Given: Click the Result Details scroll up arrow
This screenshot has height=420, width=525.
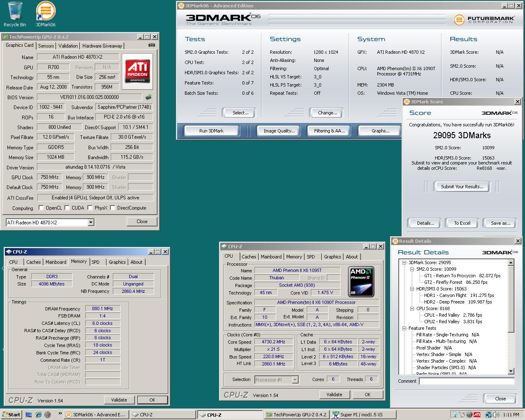Looking at the screenshot, I should [x=511, y=262].
